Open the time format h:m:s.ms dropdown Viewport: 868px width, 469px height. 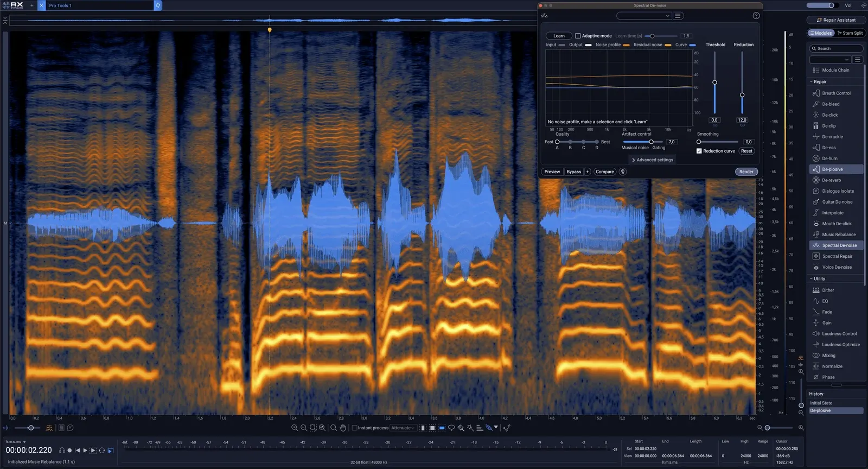click(x=16, y=442)
